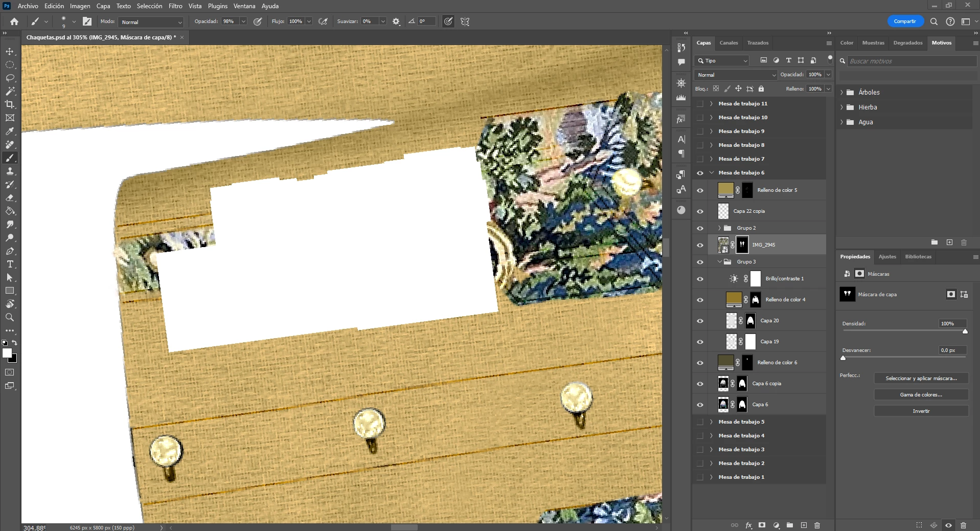Select the Clone Stamp tool
The width and height of the screenshot is (980, 531).
coord(10,171)
